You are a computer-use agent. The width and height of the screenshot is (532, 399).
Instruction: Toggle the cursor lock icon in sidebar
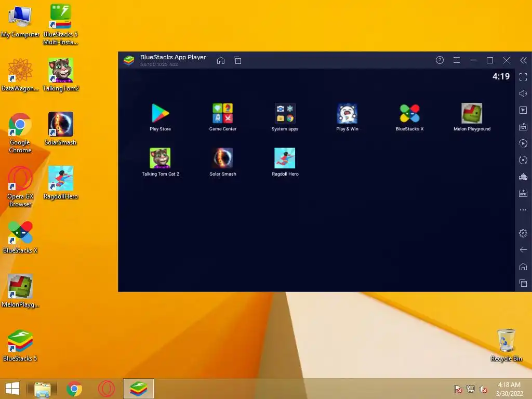pos(523,110)
